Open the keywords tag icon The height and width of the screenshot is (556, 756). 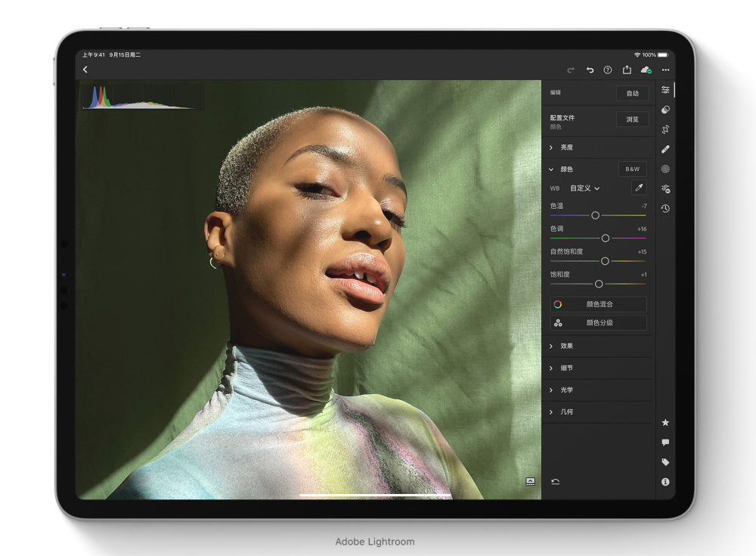click(665, 462)
